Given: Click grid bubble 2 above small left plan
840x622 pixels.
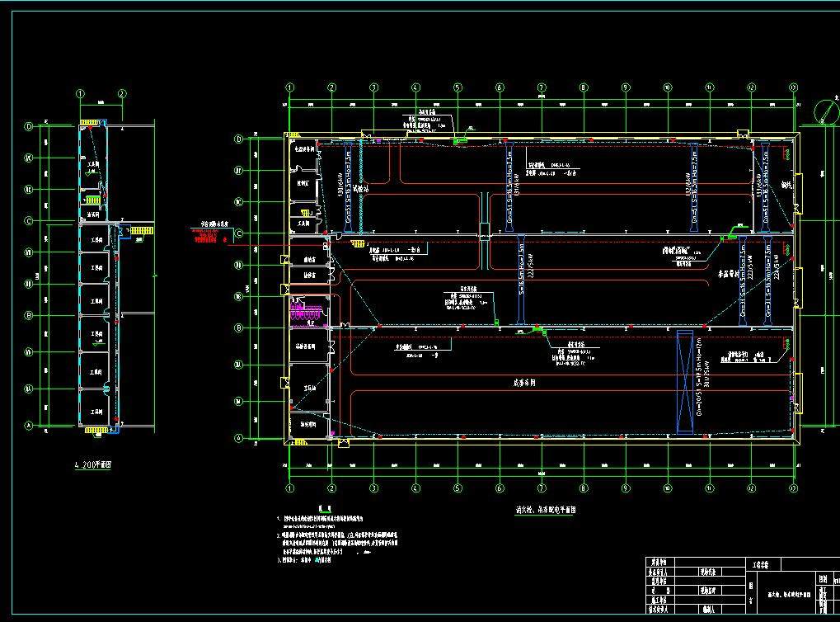Looking at the screenshot, I should pyautogui.click(x=121, y=94).
